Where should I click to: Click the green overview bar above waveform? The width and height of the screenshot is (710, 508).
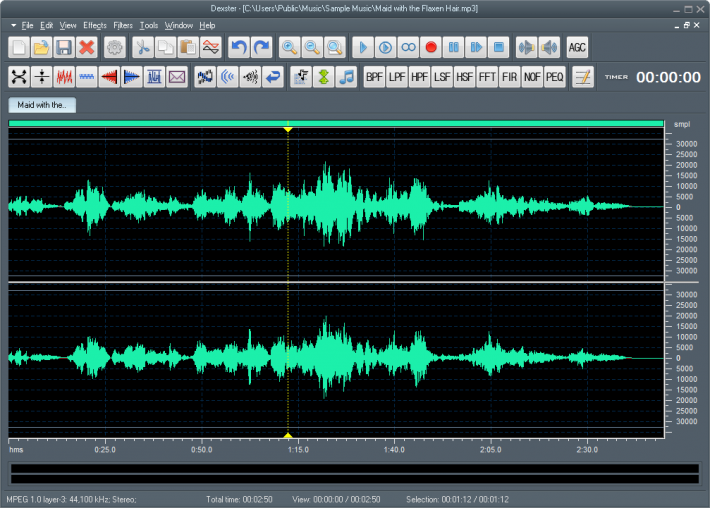336,124
